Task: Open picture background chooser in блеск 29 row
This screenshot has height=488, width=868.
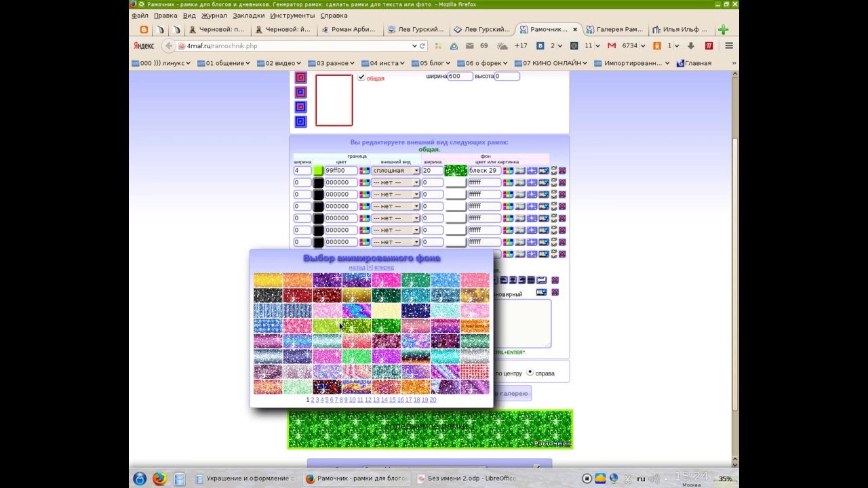Action: (520, 171)
